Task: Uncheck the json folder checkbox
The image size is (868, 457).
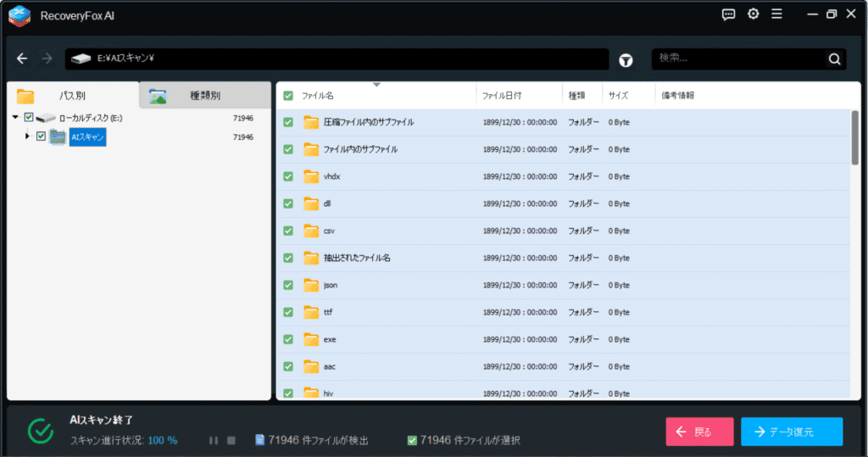Action: [x=288, y=285]
